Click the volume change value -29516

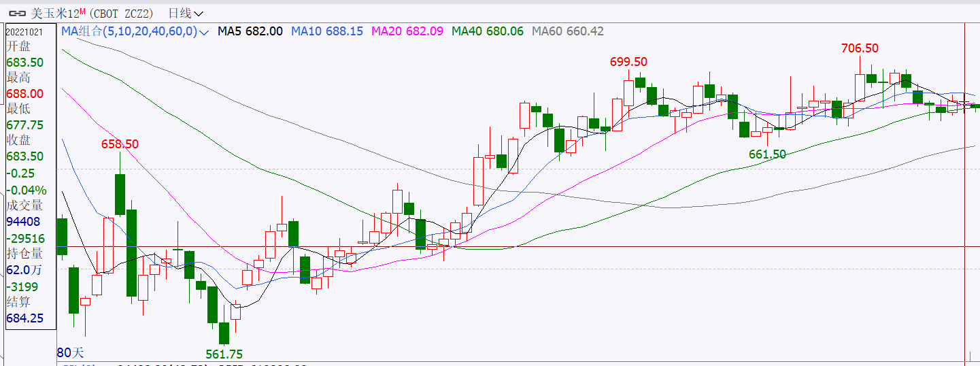[26, 238]
